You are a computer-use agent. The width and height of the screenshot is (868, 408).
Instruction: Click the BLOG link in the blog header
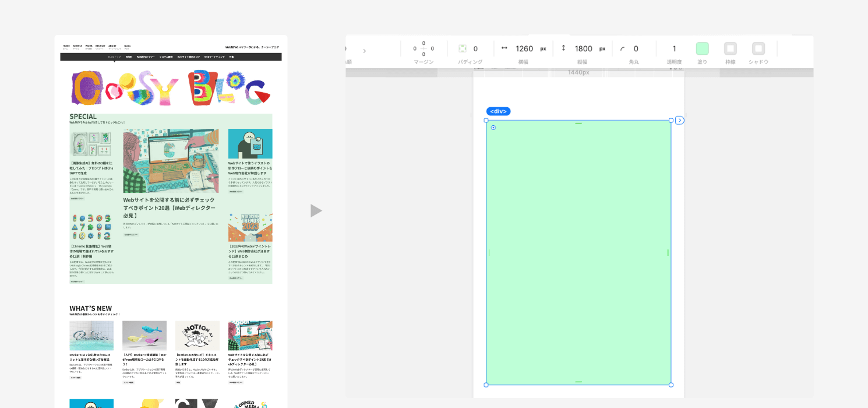(128, 45)
